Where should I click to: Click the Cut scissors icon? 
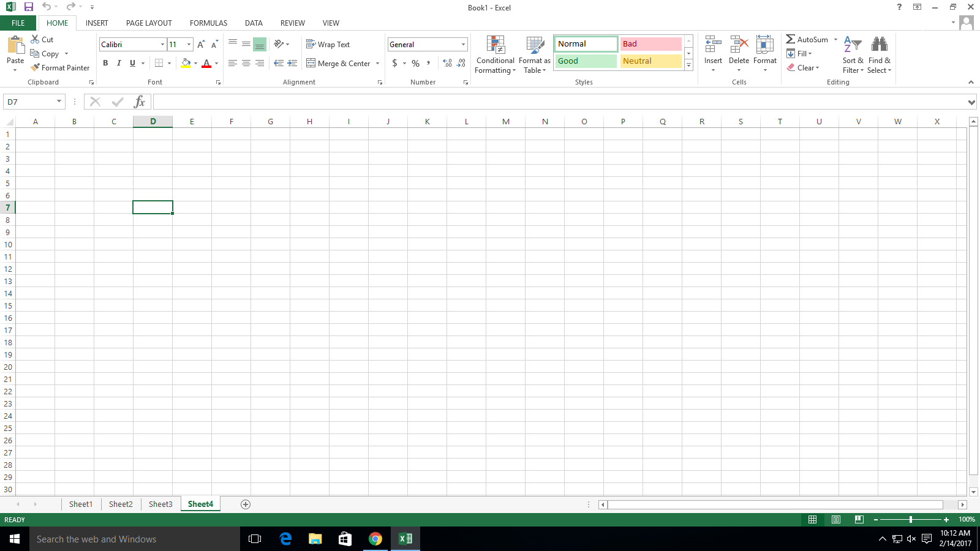(36, 39)
